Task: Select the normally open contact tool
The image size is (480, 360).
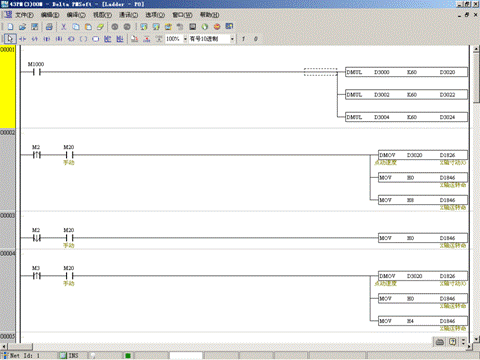Action: tap(23, 39)
